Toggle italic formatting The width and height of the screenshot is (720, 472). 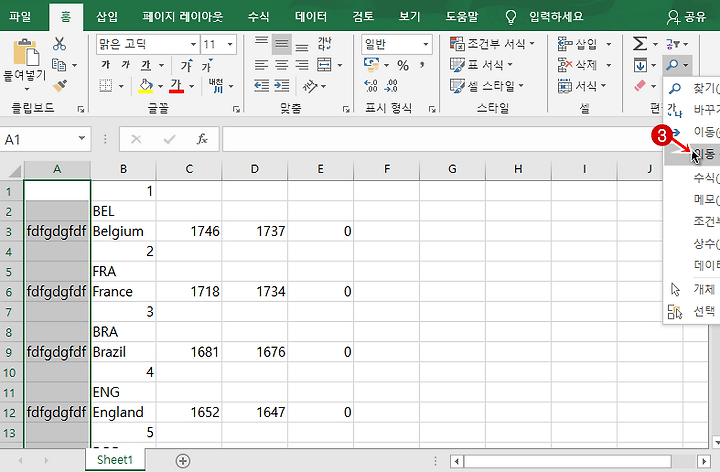click(x=126, y=65)
